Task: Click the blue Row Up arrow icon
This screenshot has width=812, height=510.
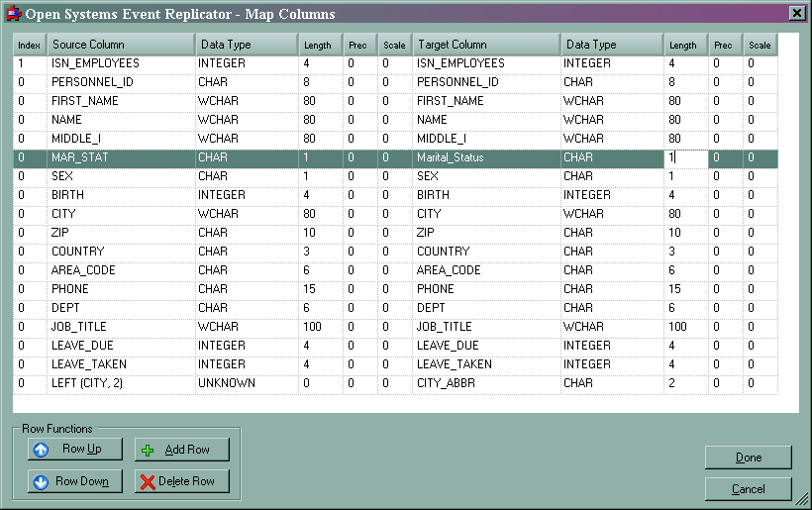Action: tap(41, 450)
